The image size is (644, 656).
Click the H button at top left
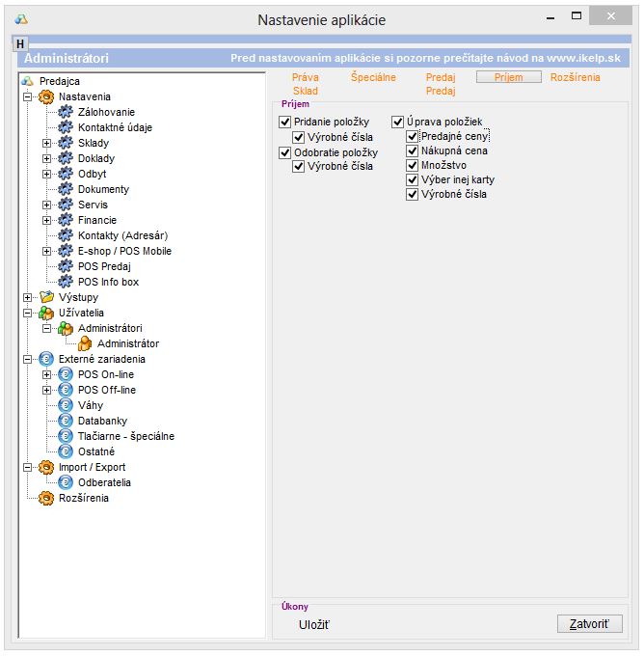(x=20, y=44)
